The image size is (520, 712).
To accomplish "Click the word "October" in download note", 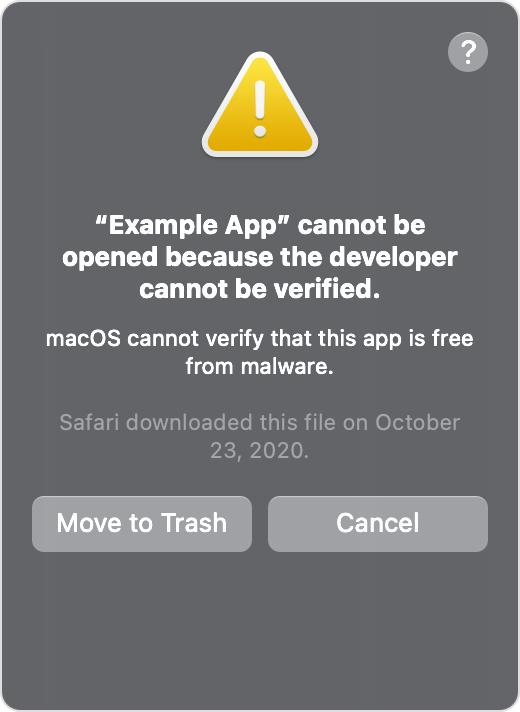I will click(x=418, y=423).
